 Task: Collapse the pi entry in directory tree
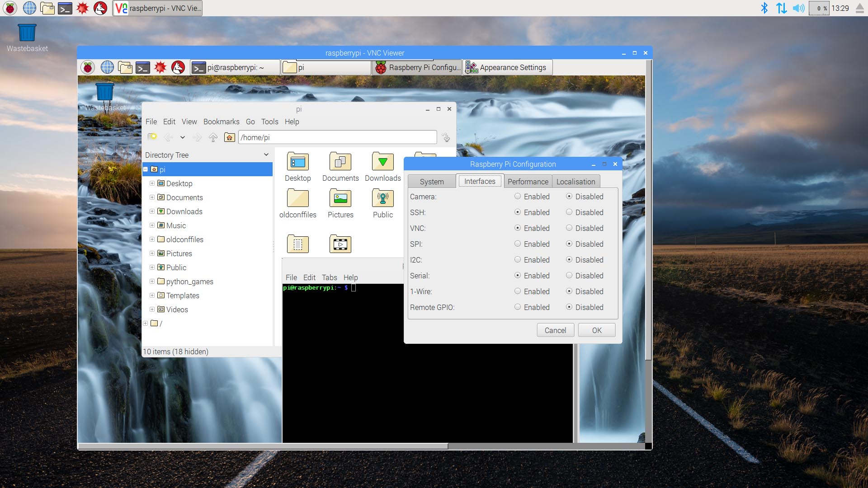tap(145, 169)
